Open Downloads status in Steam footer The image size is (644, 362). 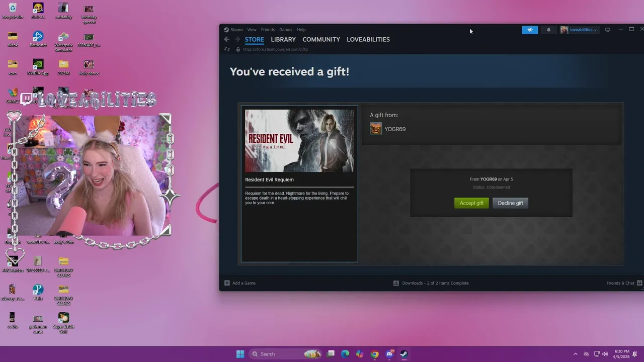(x=431, y=283)
